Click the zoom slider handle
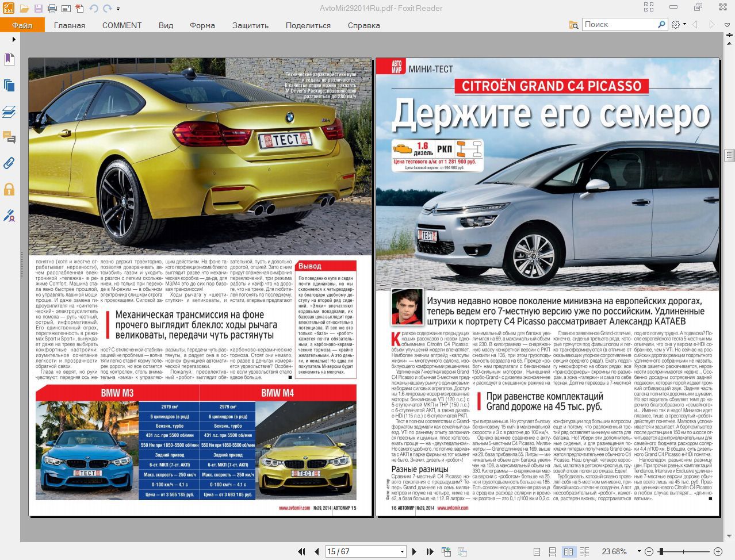Image resolution: width=735 pixels, height=560 pixels. [x=661, y=551]
